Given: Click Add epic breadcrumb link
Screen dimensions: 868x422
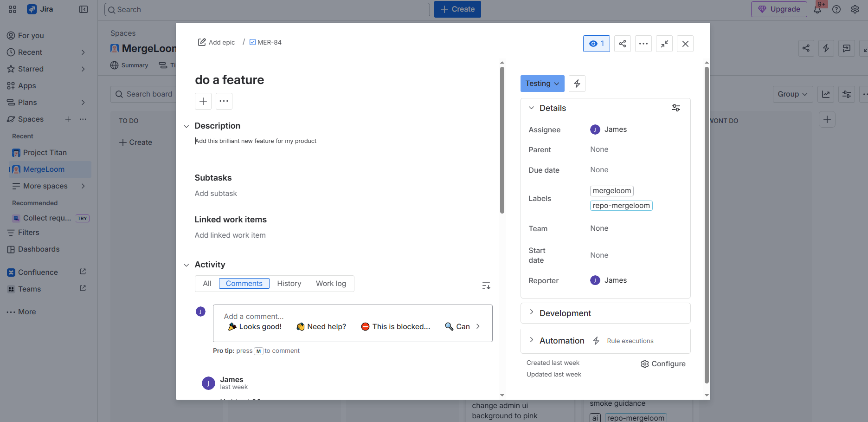Looking at the screenshot, I should point(217,42).
